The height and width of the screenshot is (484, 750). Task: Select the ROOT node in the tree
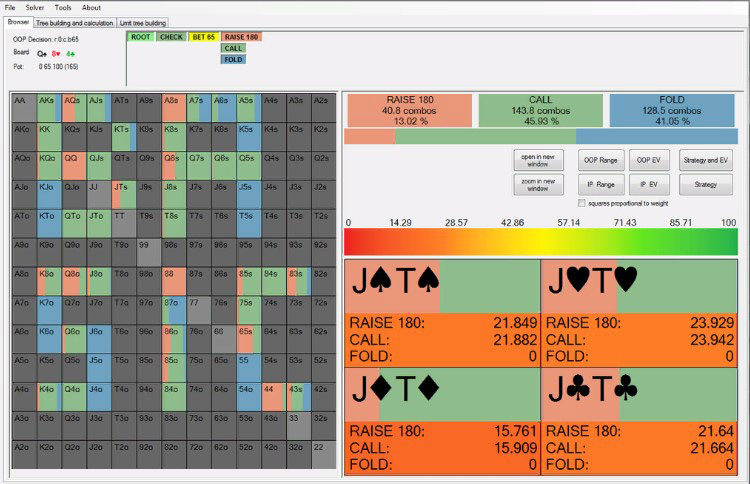click(x=140, y=37)
